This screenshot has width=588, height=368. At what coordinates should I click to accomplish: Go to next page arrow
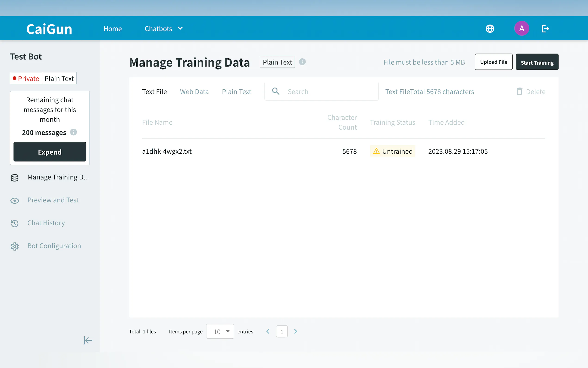295,331
